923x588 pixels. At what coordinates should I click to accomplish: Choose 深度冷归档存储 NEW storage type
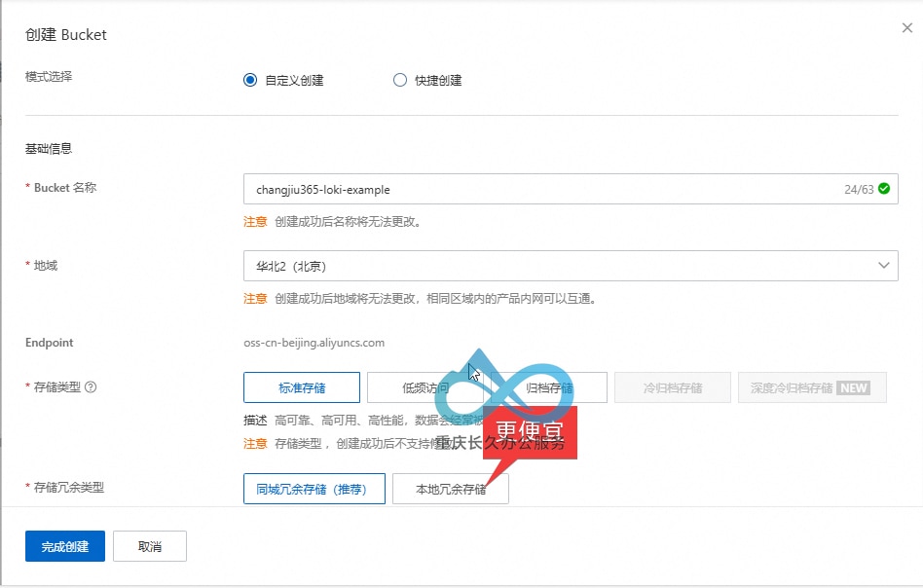[812, 387]
